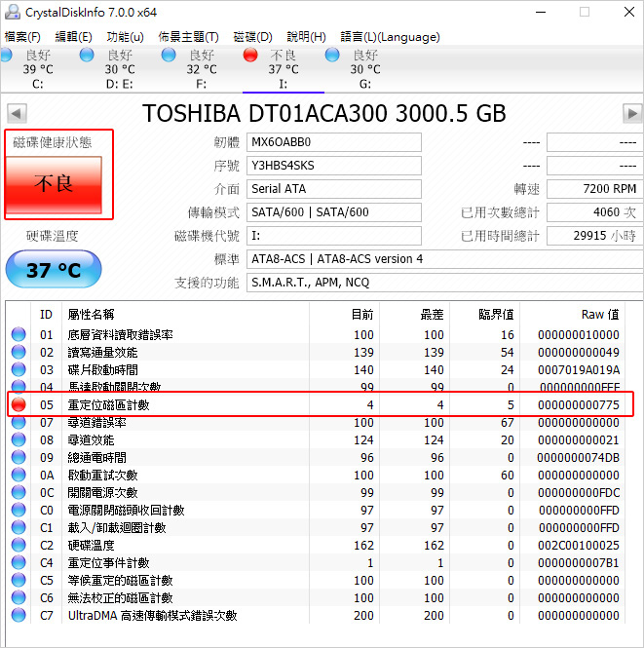Open the 說明(H) menu

point(307,37)
